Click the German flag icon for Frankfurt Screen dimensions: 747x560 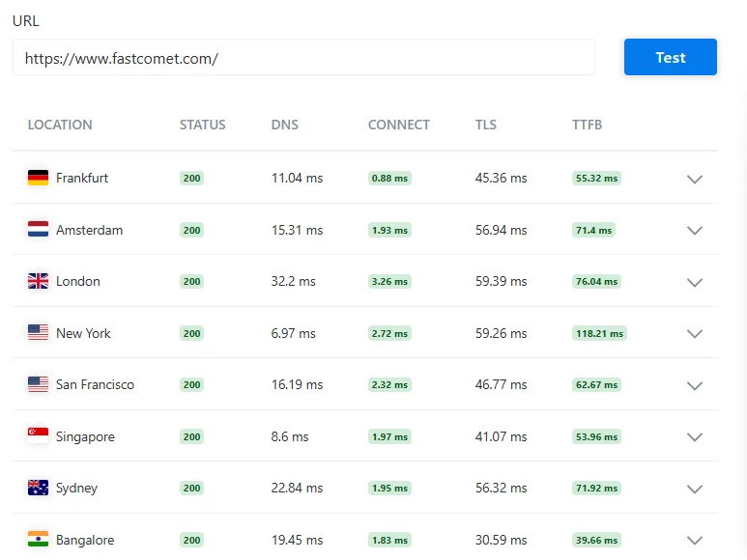coord(38,178)
